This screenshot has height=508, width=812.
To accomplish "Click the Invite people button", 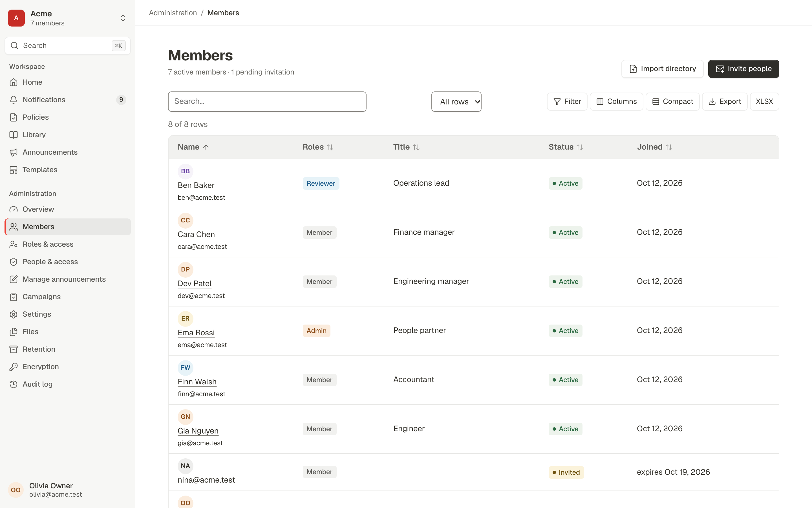I will tap(743, 69).
